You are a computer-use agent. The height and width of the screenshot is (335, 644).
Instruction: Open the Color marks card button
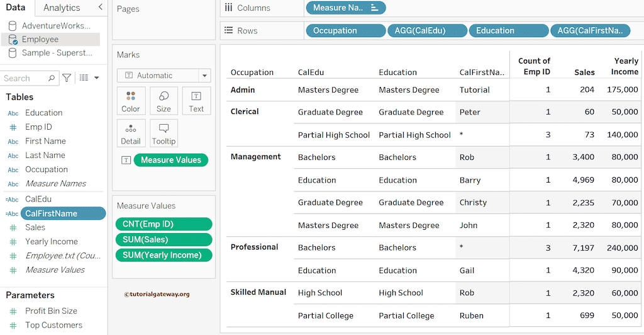tap(131, 101)
